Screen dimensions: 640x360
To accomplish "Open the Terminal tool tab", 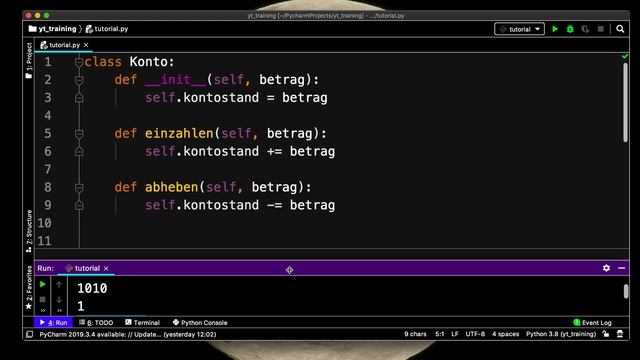I will (142, 322).
